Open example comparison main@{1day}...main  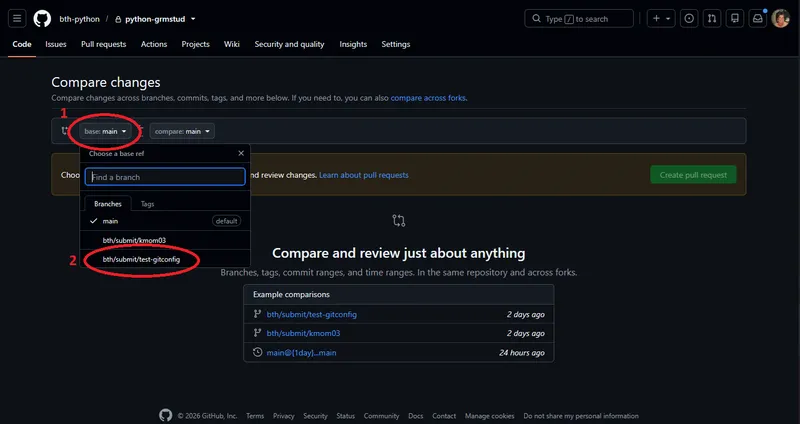301,353
